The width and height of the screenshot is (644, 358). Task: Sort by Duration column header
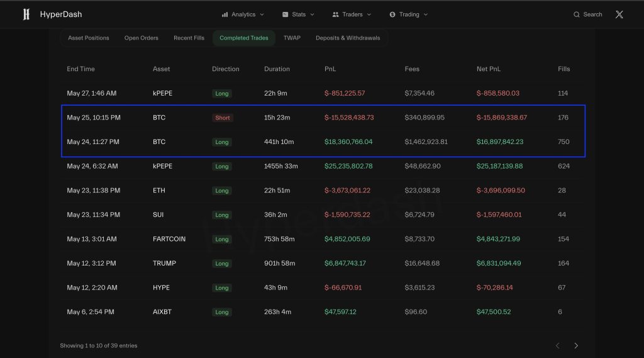coord(277,69)
